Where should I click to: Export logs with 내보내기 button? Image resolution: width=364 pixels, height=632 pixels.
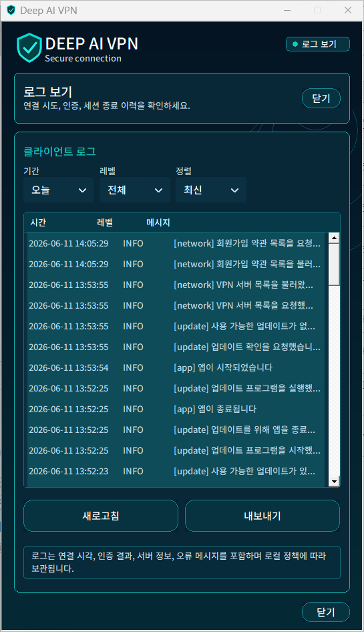point(262,516)
